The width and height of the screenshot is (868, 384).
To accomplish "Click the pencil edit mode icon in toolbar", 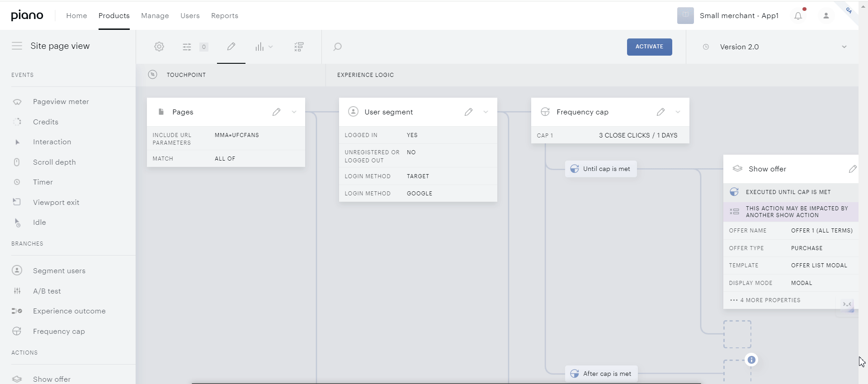I will point(231,47).
